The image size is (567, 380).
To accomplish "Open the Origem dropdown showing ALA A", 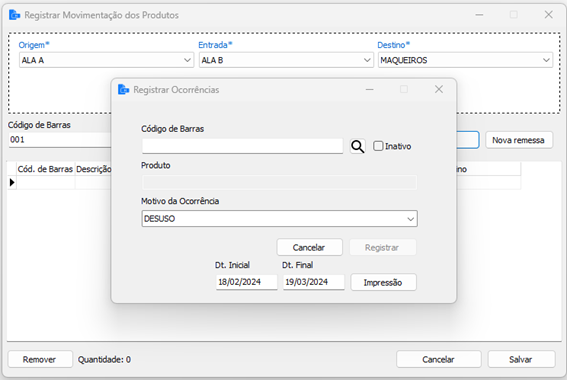I will (x=106, y=60).
